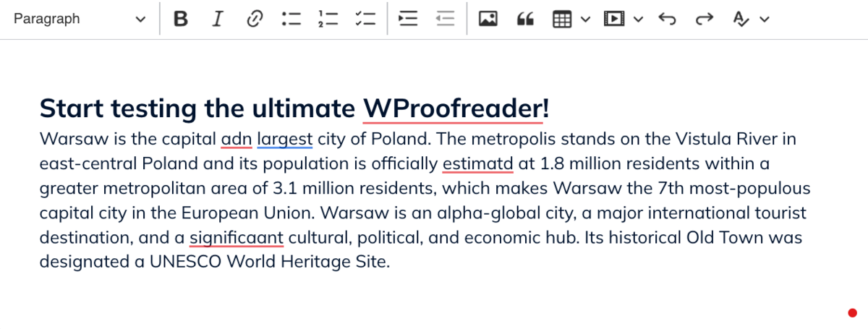This screenshot has width=868, height=329.
Task: Click the misspelled word 'estimatd'
Action: click(x=477, y=164)
